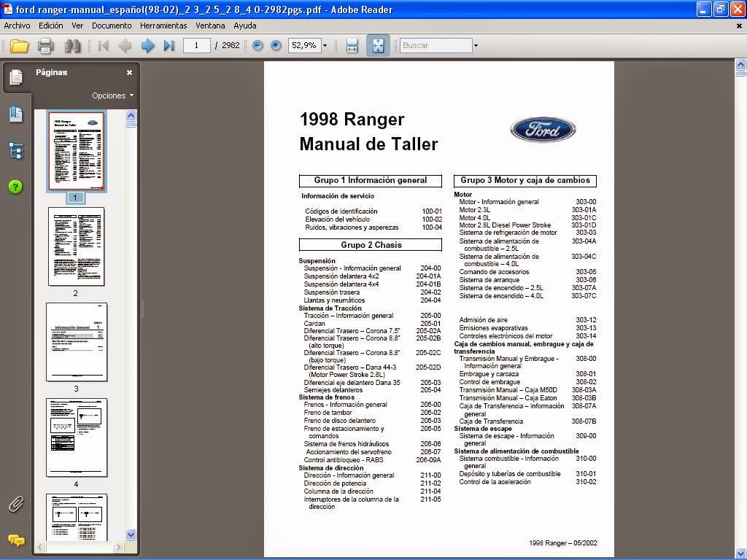Click Embrague y carcaza entry
The image size is (747, 560).
[x=489, y=374]
